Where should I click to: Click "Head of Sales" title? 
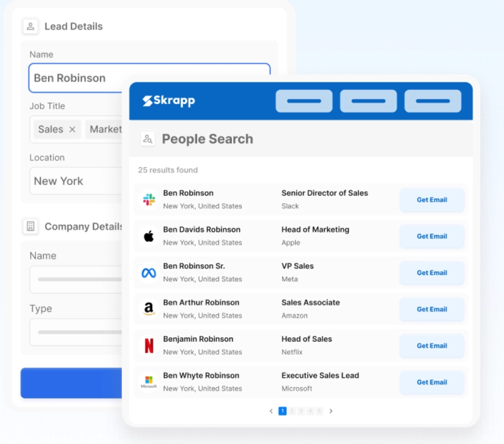[306, 339]
